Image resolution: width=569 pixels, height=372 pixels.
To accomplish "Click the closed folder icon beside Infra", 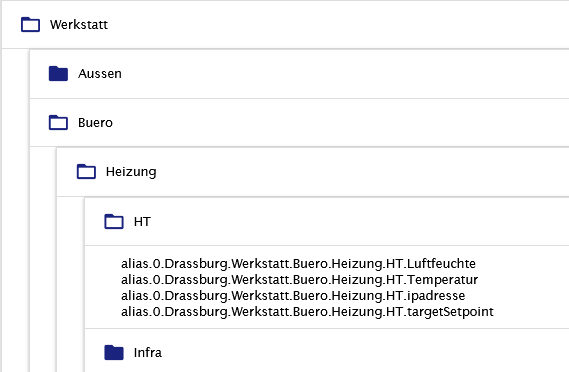I will [114, 352].
